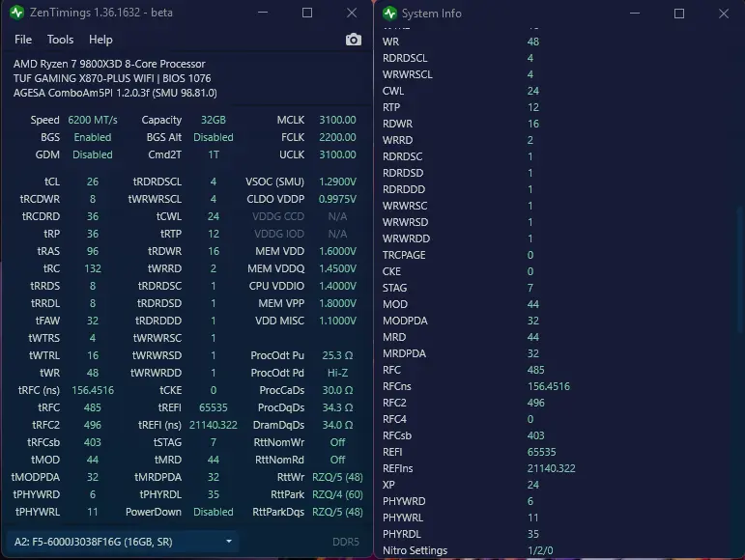The height and width of the screenshot is (560, 745).
Task: Click the VDD MISC 1.1000V value
Action: coord(337,321)
